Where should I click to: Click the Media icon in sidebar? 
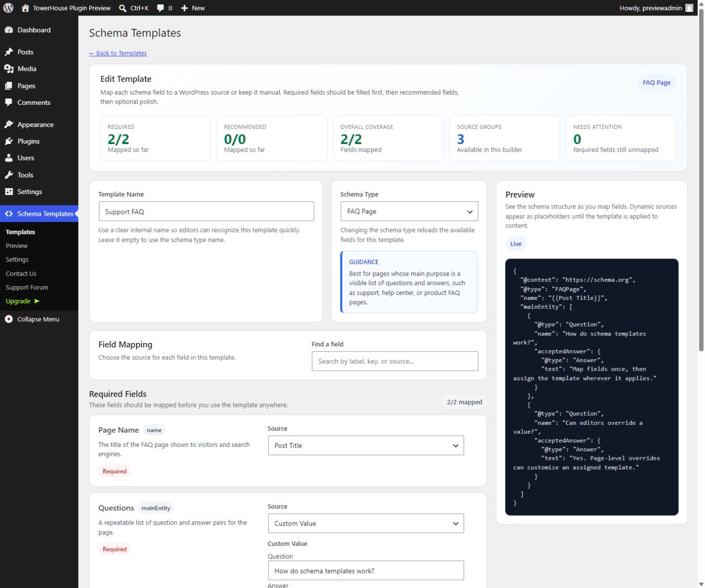coord(9,69)
